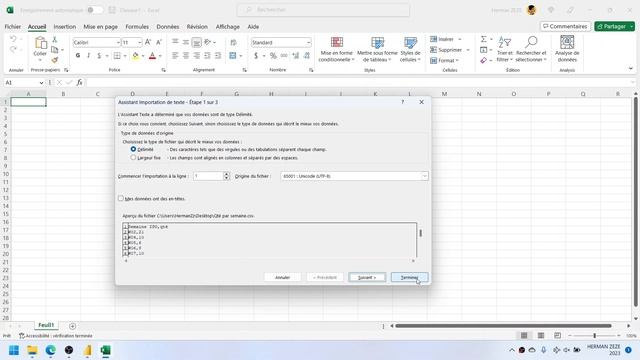Click the Précédent button in the wizard

click(x=325, y=277)
